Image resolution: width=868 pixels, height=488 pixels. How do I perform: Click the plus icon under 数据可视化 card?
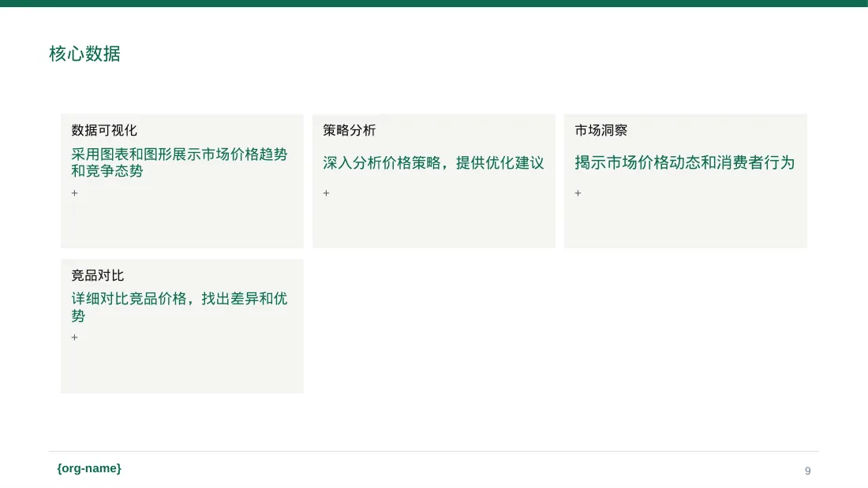coord(75,193)
